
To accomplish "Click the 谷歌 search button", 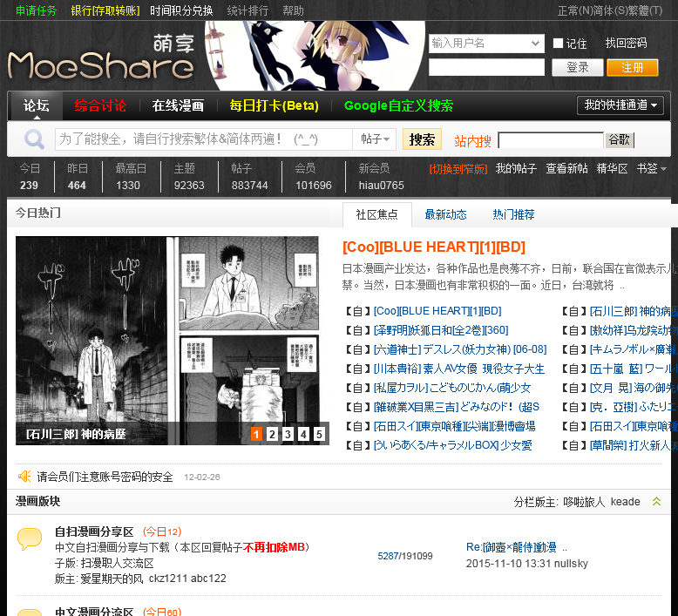I will (x=620, y=139).
